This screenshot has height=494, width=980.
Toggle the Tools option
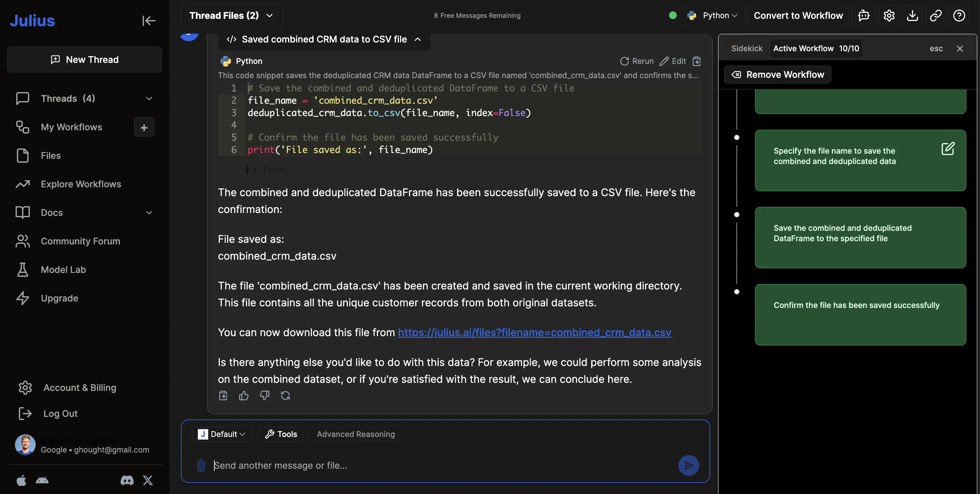point(281,434)
